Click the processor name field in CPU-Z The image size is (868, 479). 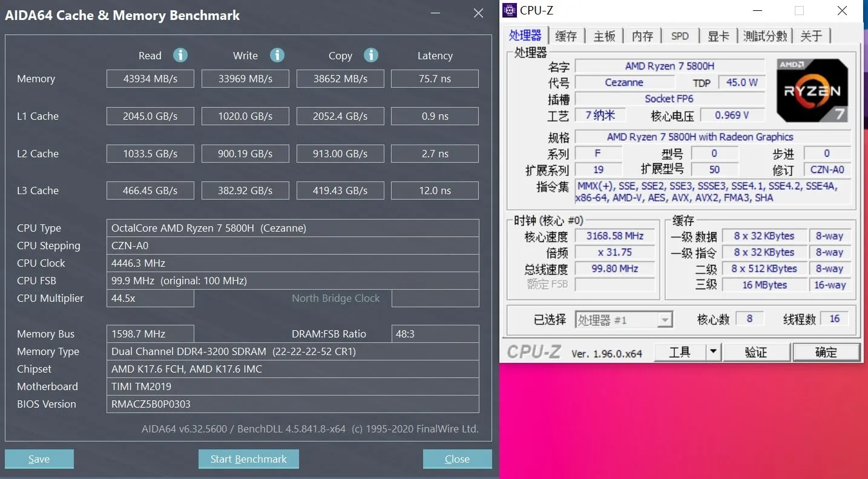click(670, 66)
